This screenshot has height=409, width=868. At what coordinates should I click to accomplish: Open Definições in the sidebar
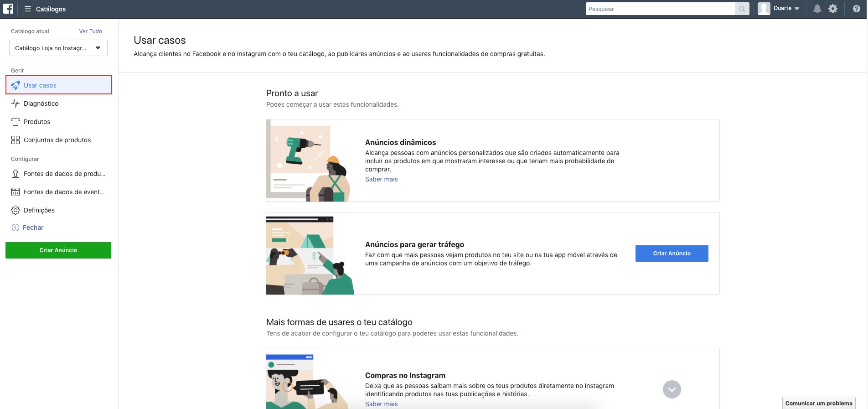[x=59, y=210]
